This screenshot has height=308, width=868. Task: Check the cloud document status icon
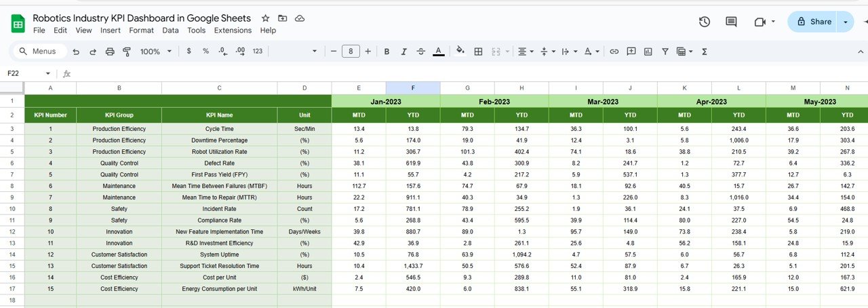coord(300,18)
